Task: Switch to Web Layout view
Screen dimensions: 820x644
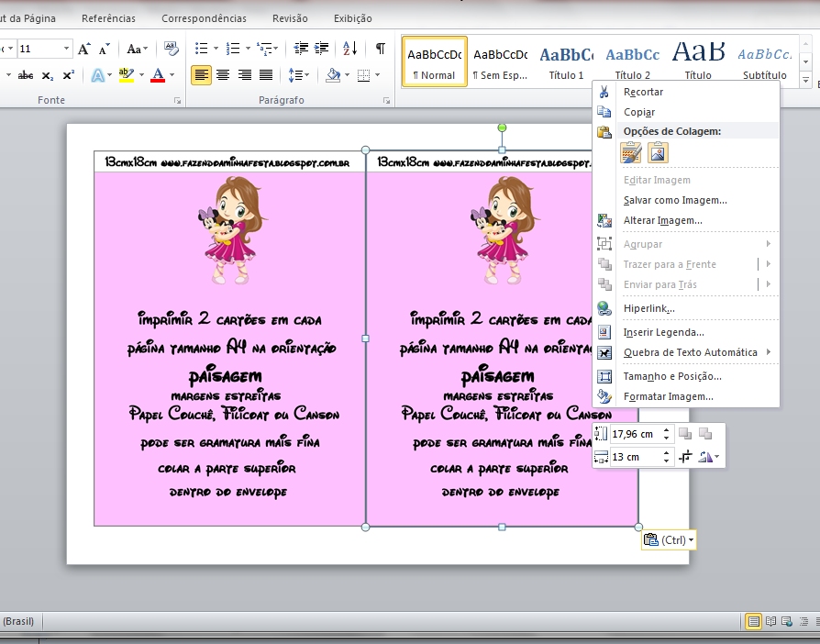Action: [787, 621]
